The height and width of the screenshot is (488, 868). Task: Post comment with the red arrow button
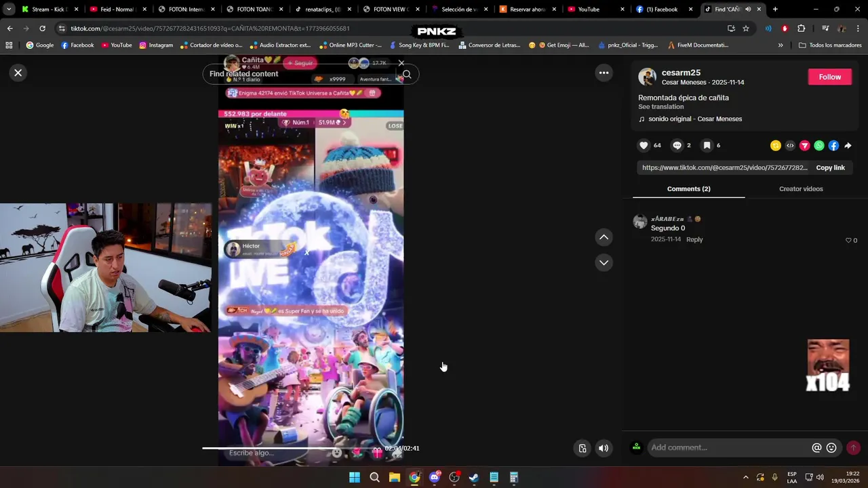tap(853, 448)
